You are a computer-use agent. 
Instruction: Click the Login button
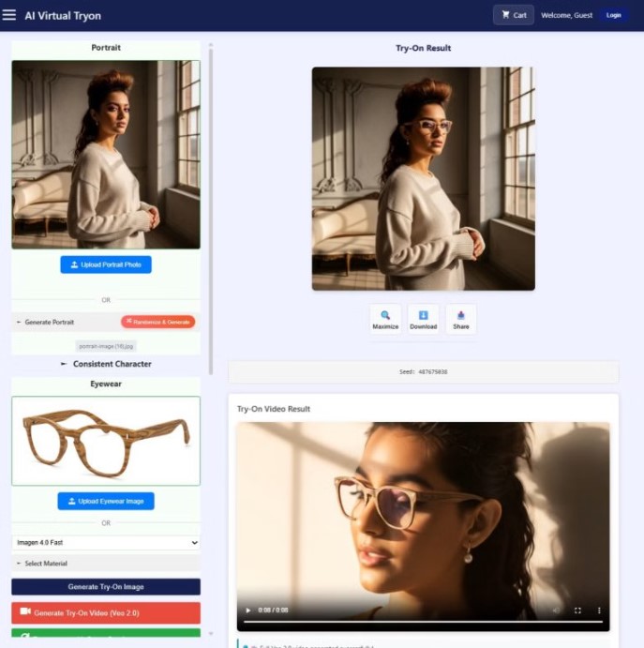pos(613,15)
